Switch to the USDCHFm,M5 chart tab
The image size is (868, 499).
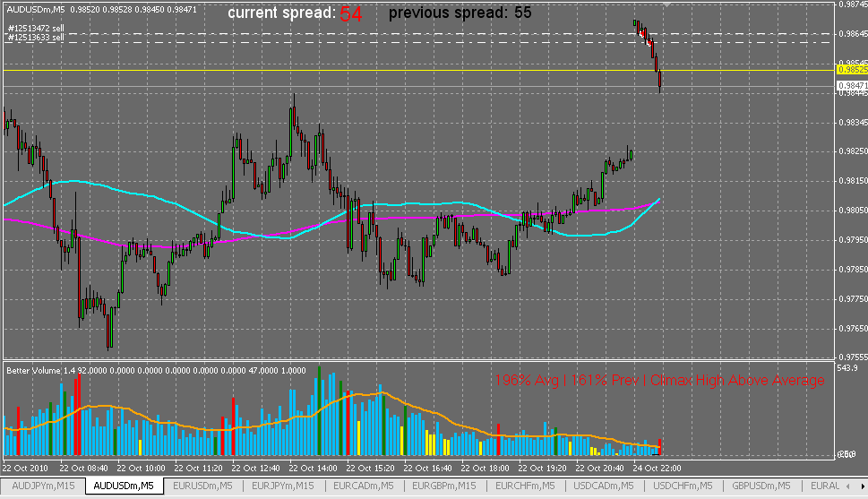(x=683, y=486)
